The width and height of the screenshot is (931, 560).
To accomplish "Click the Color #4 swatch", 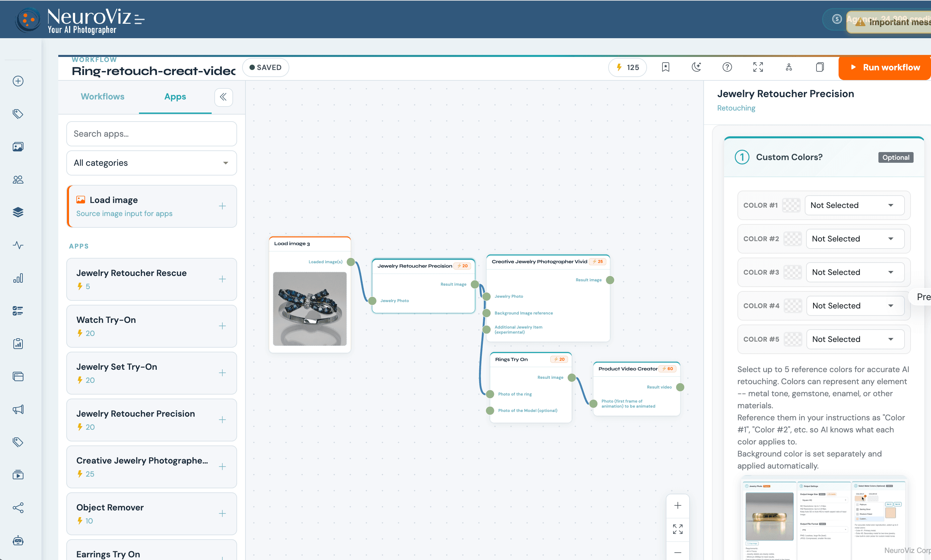I will 793,306.
